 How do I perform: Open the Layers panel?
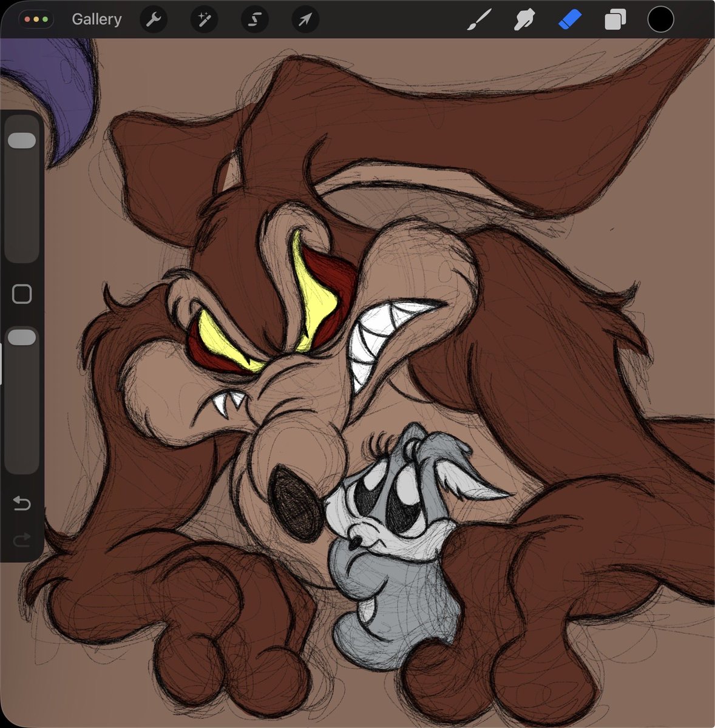pos(615,19)
